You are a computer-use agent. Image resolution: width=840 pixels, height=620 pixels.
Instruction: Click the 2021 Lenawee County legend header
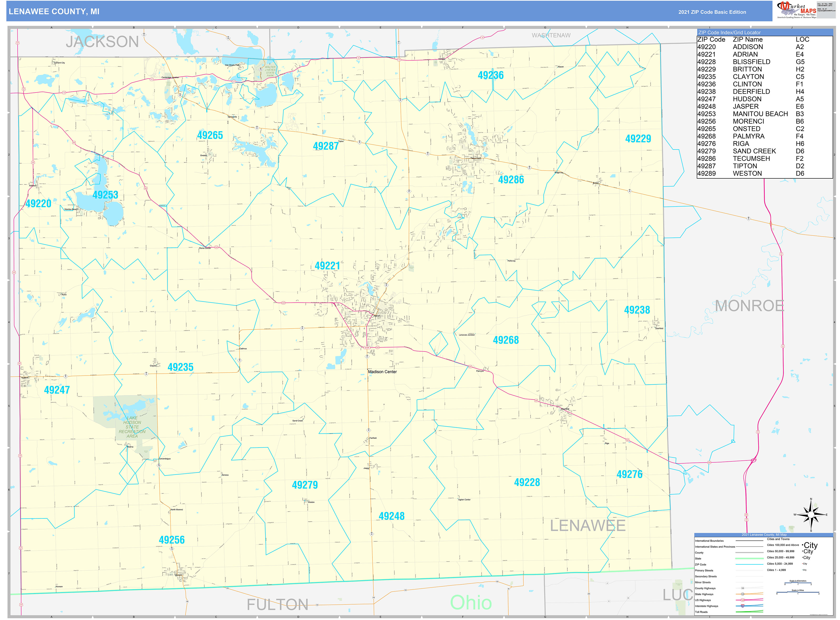click(x=764, y=535)
